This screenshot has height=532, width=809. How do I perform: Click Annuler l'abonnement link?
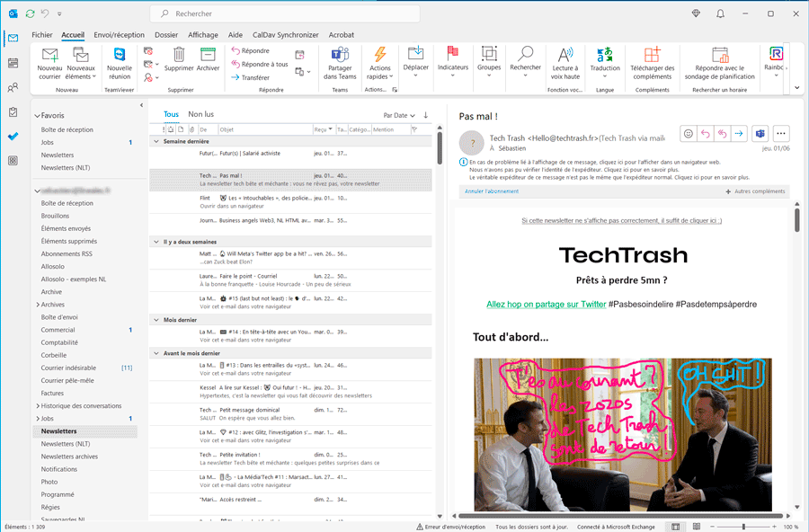492,191
